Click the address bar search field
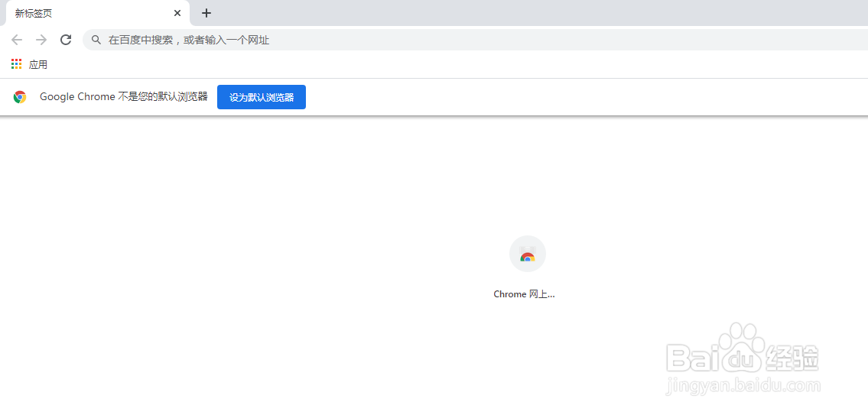Viewport: 868px width, 415px height. (475, 40)
